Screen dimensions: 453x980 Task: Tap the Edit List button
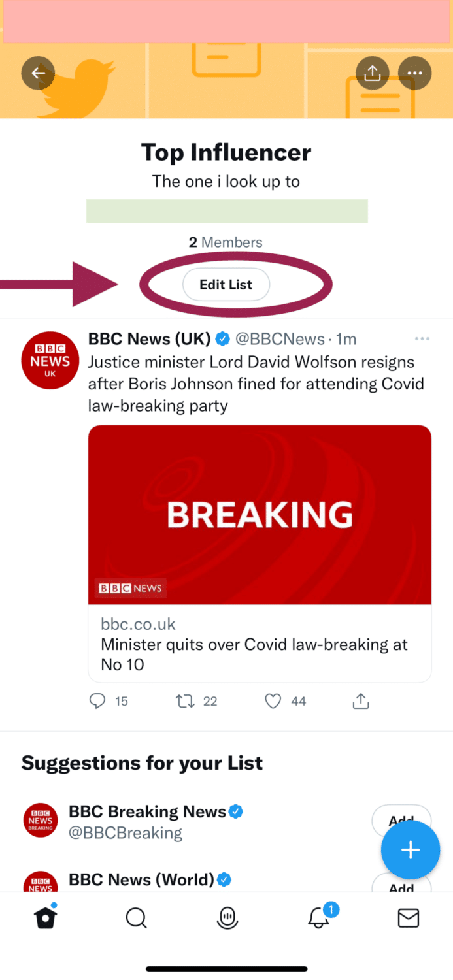pyautogui.click(x=226, y=284)
